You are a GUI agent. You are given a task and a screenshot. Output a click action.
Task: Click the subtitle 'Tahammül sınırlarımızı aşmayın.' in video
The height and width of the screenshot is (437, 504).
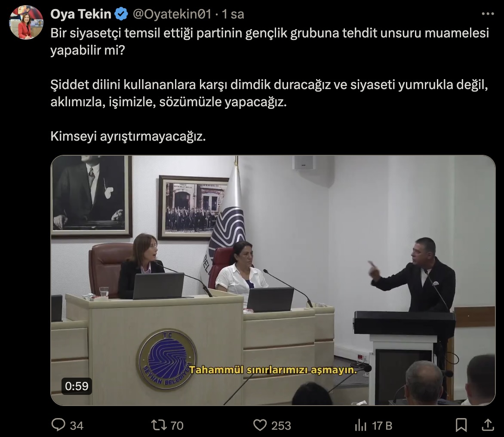pos(273,370)
